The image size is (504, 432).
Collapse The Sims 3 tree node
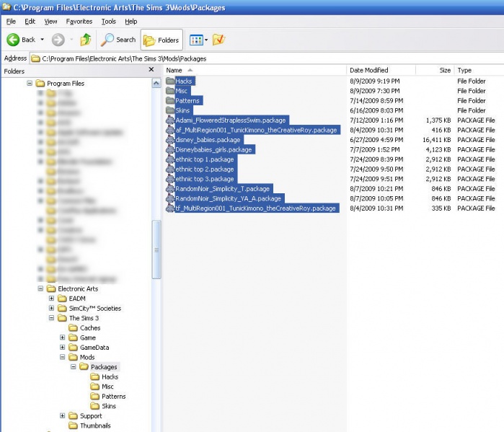point(51,318)
